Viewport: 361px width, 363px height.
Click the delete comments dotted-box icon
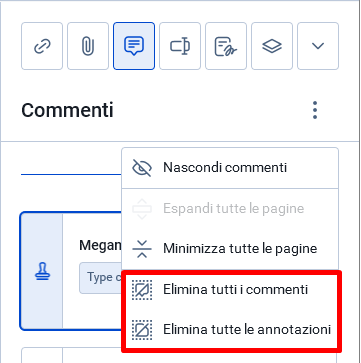point(142,290)
